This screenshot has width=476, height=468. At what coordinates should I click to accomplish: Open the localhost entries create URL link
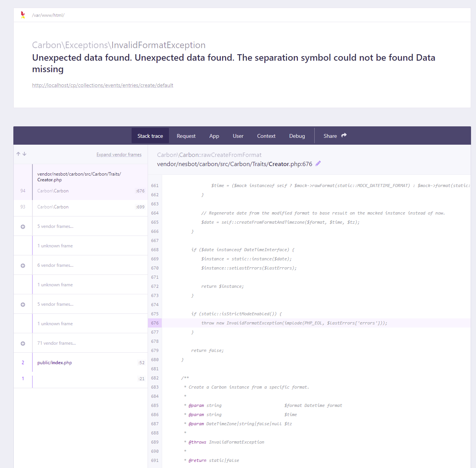pos(102,85)
